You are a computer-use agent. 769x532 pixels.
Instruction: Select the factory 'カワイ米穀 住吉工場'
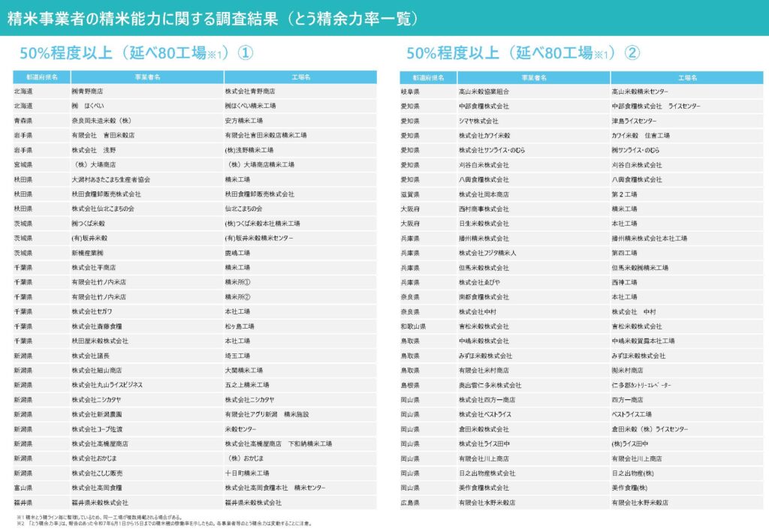641,136
